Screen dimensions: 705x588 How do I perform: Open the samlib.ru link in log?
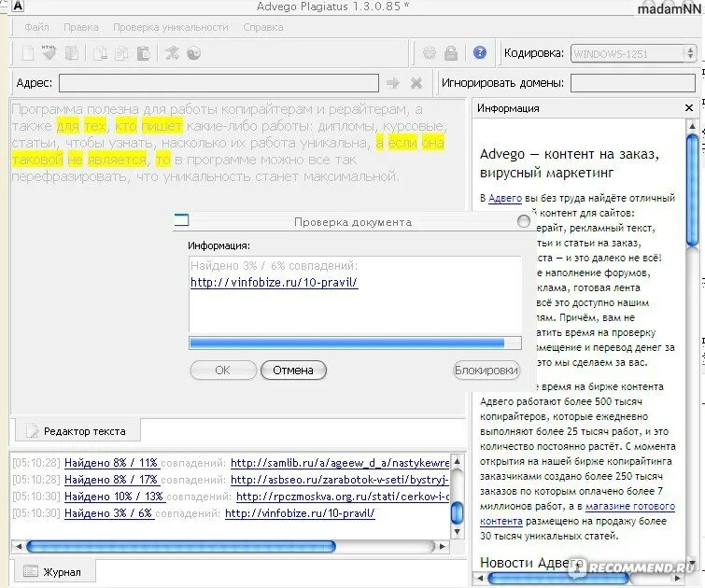(x=340, y=463)
